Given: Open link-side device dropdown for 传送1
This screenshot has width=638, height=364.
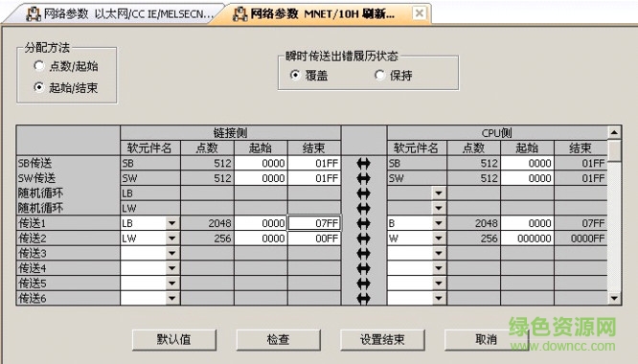Looking at the screenshot, I should click(172, 223).
